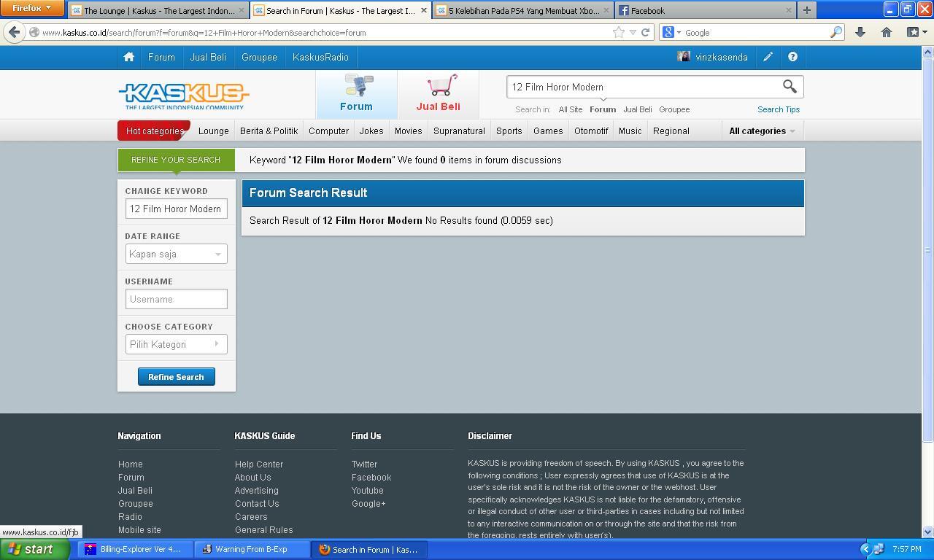This screenshot has height=560, width=934.
Task: Close the 5 Kelebihan Pada PS4 tab
Action: click(x=606, y=10)
